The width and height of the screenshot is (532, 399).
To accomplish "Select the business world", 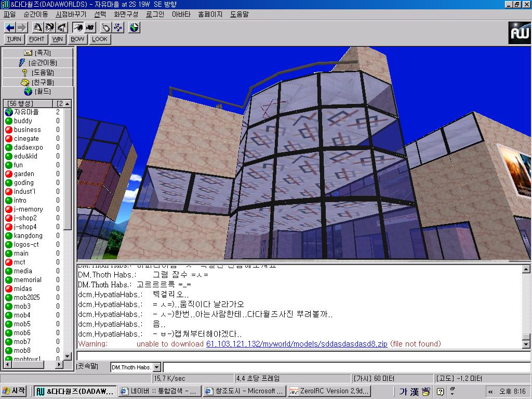I will (32, 129).
